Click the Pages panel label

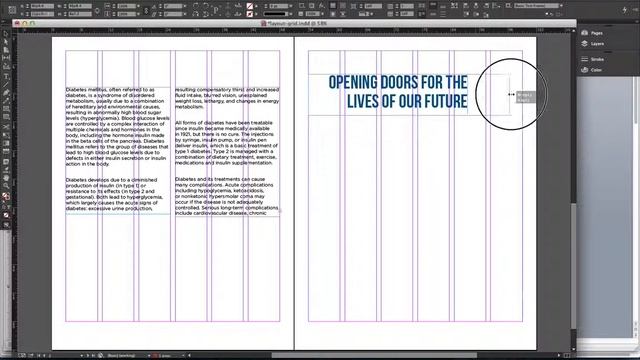597,33
